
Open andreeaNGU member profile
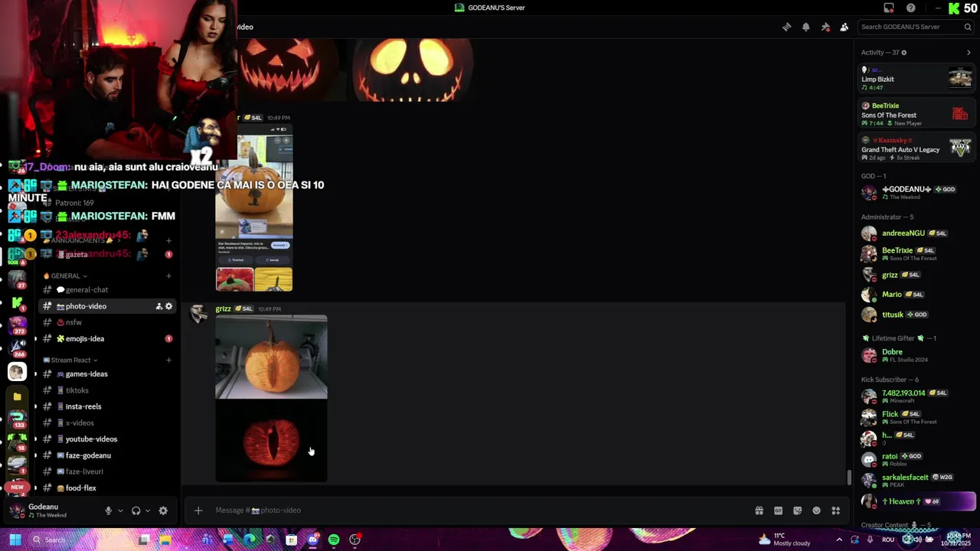tap(916, 233)
